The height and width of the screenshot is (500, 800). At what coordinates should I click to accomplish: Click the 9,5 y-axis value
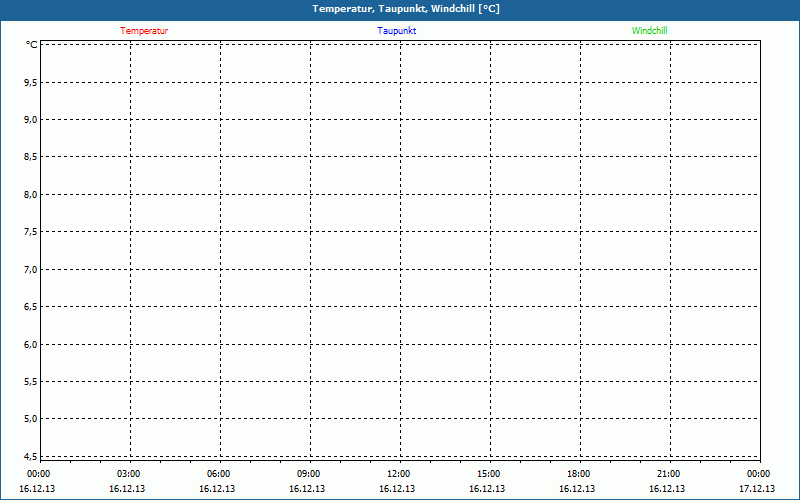coord(31,83)
